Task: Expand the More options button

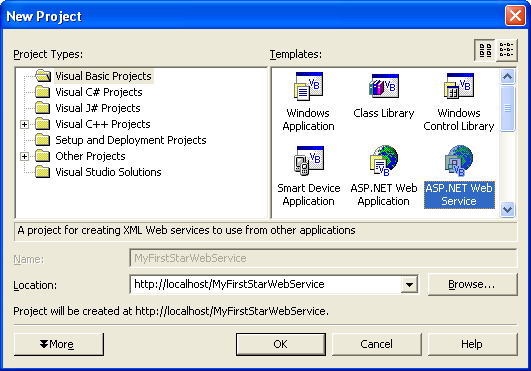Action: [x=59, y=344]
